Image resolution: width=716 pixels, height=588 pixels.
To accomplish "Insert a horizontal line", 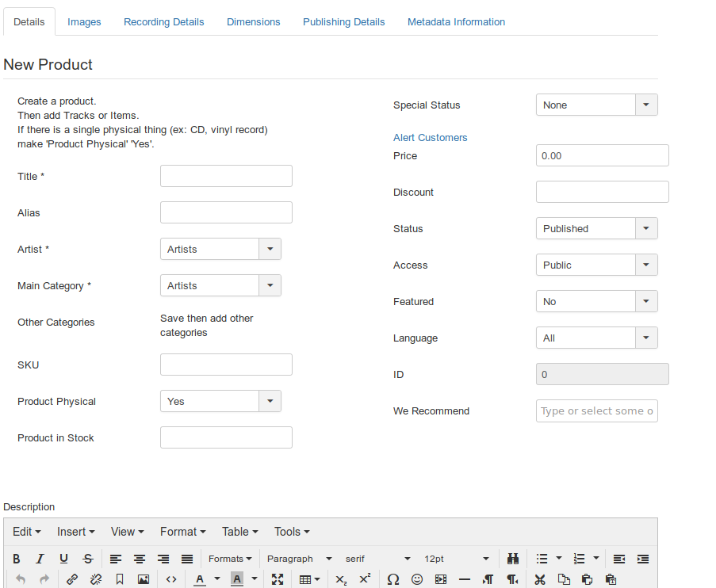I will click(464, 579).
